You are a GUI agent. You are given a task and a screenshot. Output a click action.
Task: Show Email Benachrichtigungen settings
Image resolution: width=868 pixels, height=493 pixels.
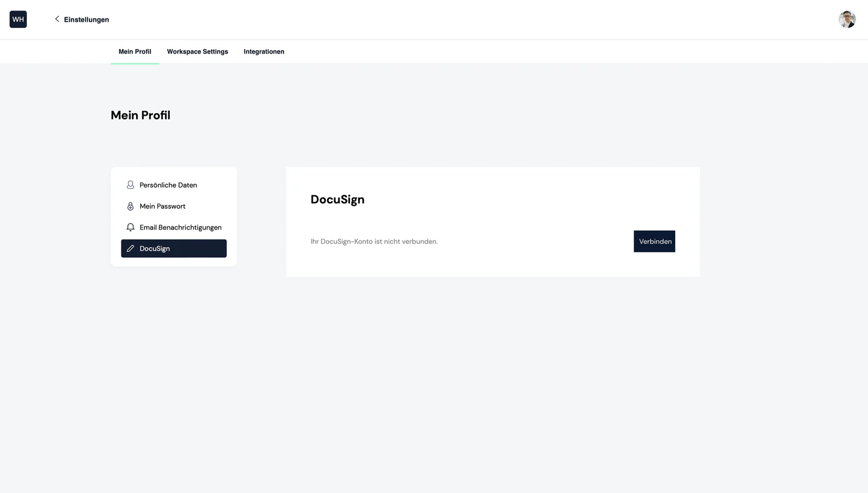point(173,227)
